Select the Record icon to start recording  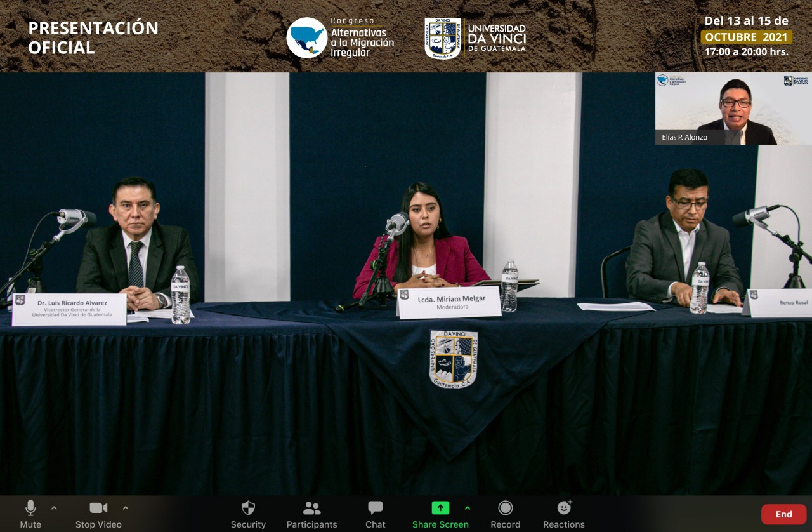[x=506, y=508]
